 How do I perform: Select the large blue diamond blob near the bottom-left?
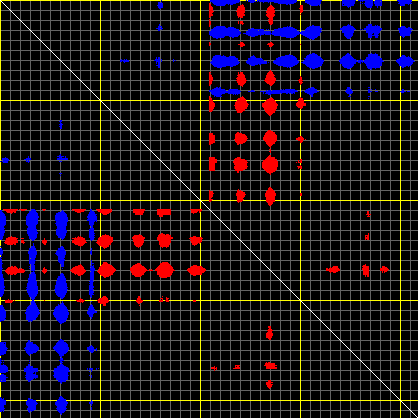click(x=61, y=313)
